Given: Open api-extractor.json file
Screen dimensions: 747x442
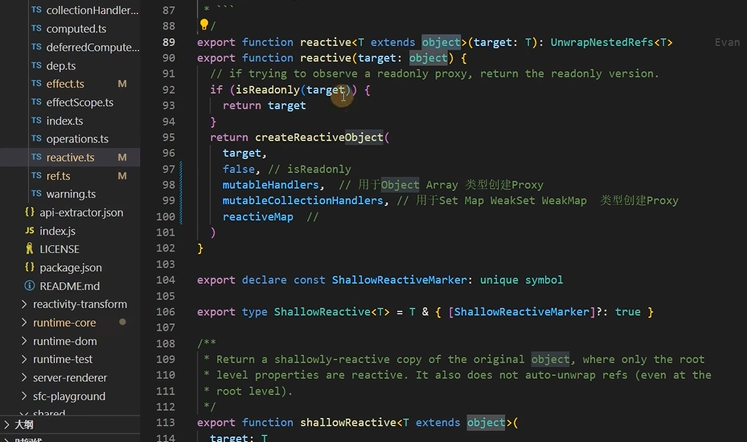Looking at the screenshot, I should (x=81, y=212).
